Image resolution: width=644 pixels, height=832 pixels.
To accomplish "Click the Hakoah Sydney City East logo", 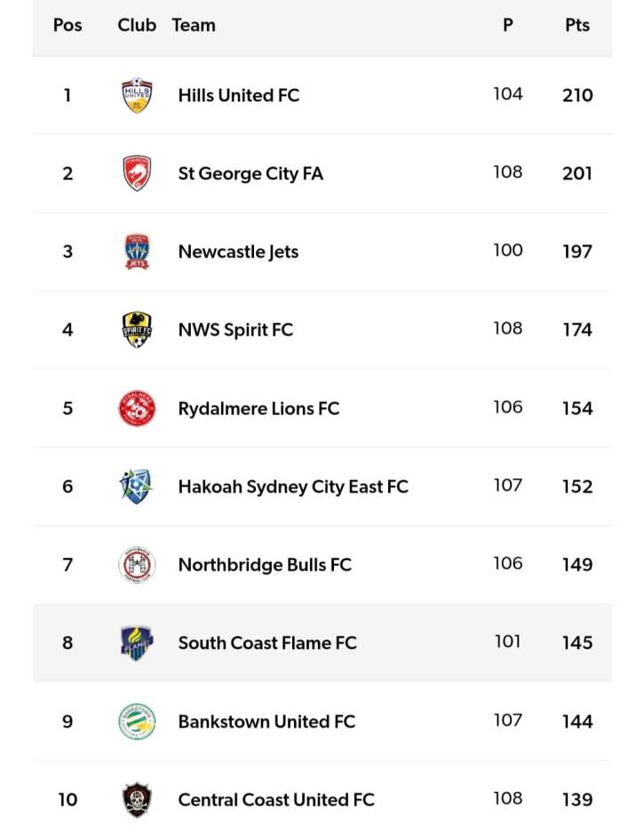I will (x=137, y=486).
